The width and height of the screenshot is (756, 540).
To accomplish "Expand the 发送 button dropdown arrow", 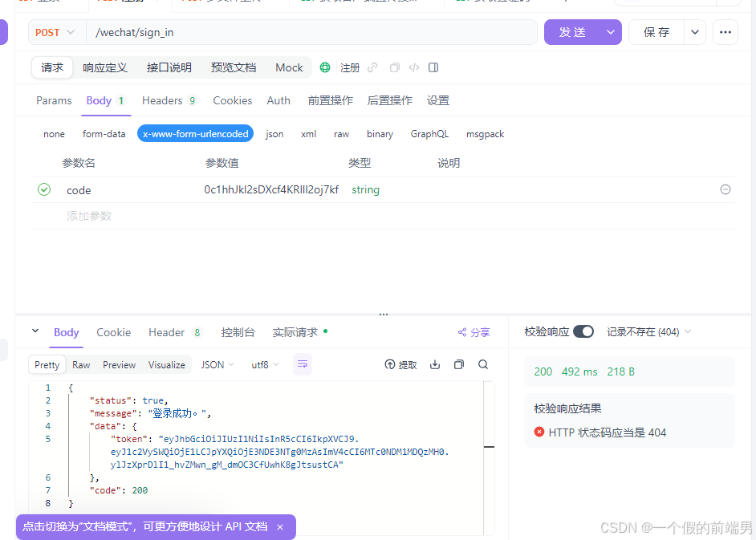I will (611, 32).
